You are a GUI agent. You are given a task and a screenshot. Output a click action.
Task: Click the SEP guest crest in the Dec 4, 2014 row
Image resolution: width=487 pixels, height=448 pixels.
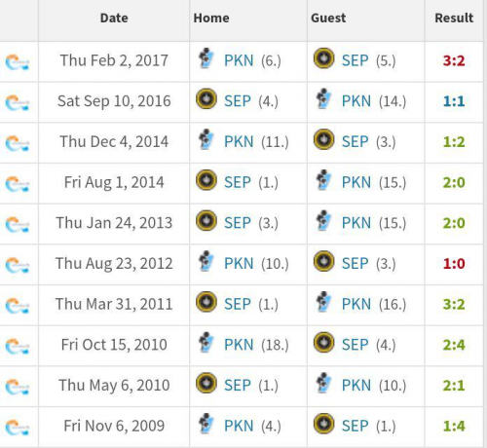323,139
